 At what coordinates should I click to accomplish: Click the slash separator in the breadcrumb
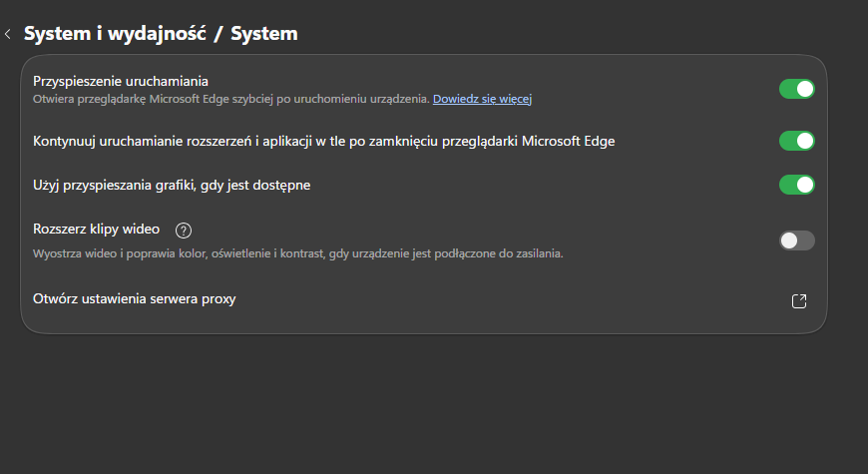218,34
